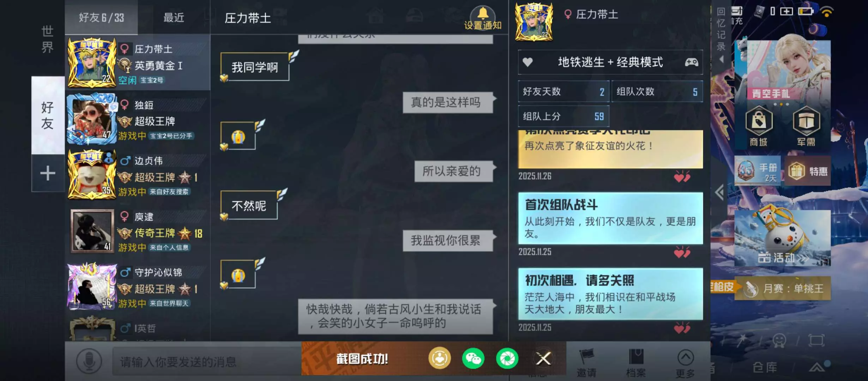The height and width of the screenshot is (381, 868).
Task: Collapse the right panel with double chevron
Action: [x=719, y=192]
